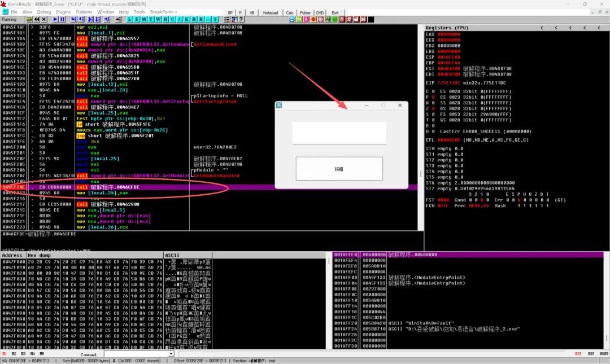The image size is (610, 364).
Task: Focus the Command input field
Action: 136,354
